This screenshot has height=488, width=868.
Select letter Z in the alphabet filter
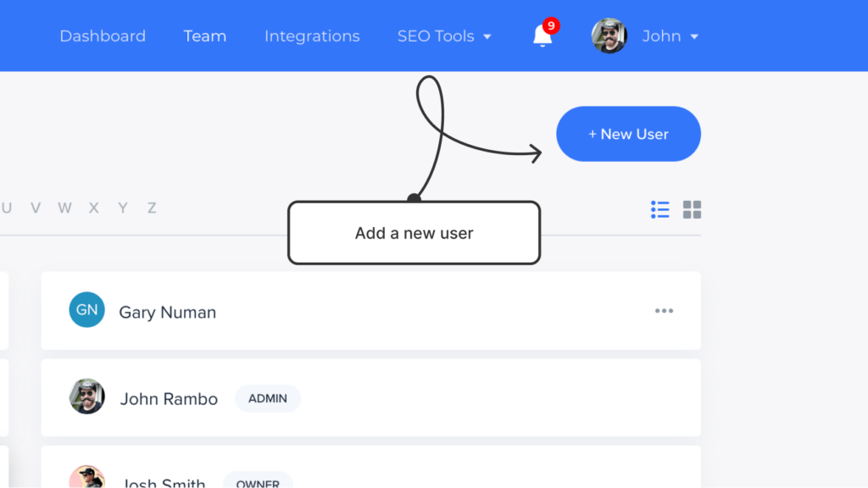151,208
